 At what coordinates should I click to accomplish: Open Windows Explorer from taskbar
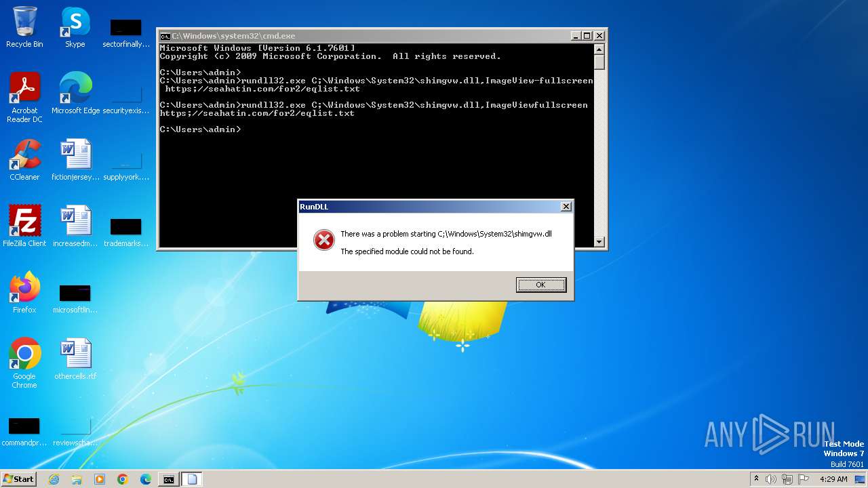(x=77, y=479)
